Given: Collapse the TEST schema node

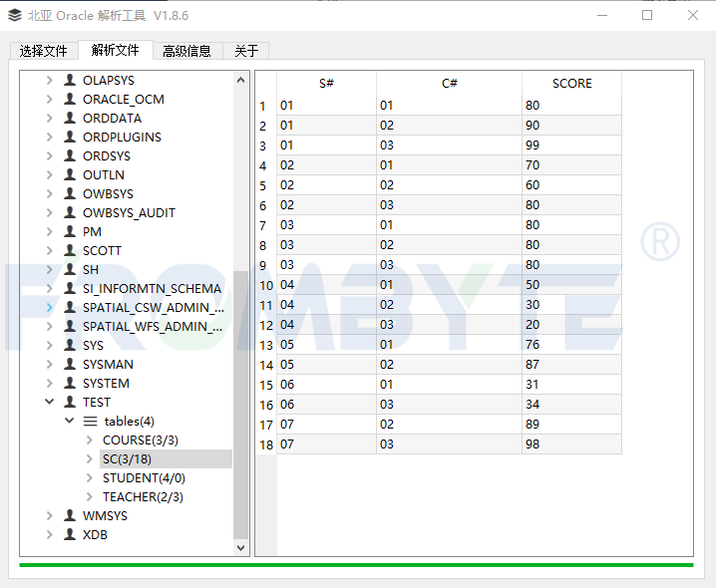Looking at the screenshot, I should 49,402.
